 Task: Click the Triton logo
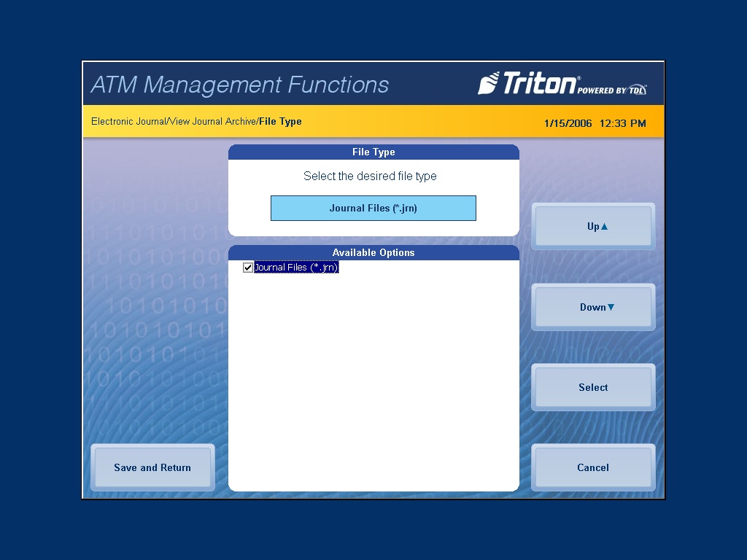point(562,83)
